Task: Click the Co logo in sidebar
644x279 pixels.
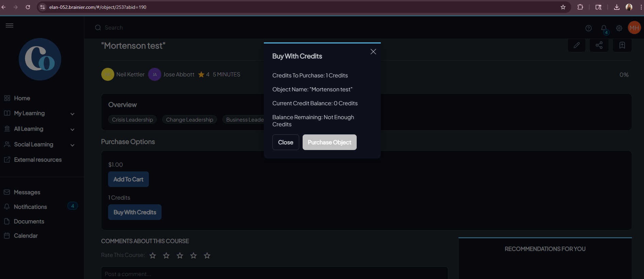Action: [40, 59]
